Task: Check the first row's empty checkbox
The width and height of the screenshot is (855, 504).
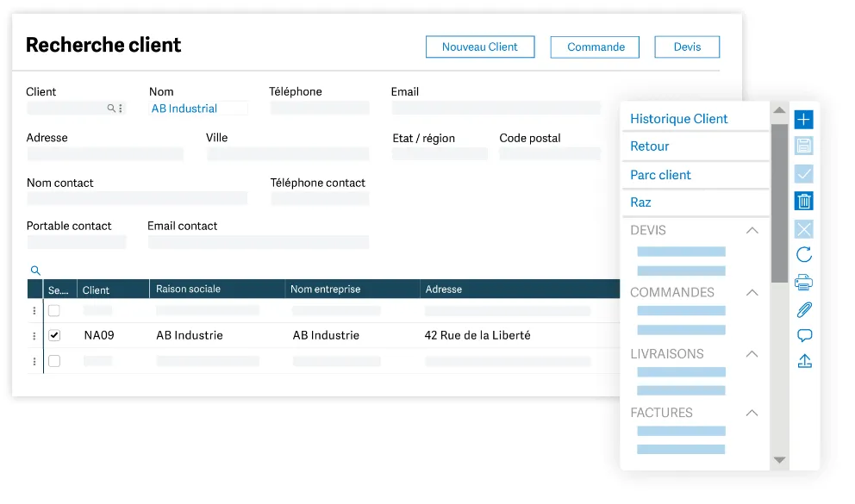Action: point(54,310)
